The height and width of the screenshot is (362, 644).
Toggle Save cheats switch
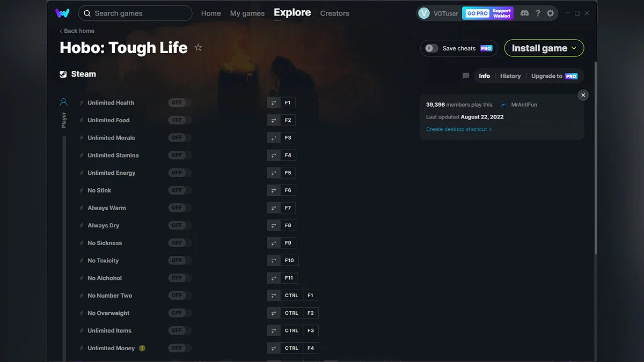(x=432, y=48)
